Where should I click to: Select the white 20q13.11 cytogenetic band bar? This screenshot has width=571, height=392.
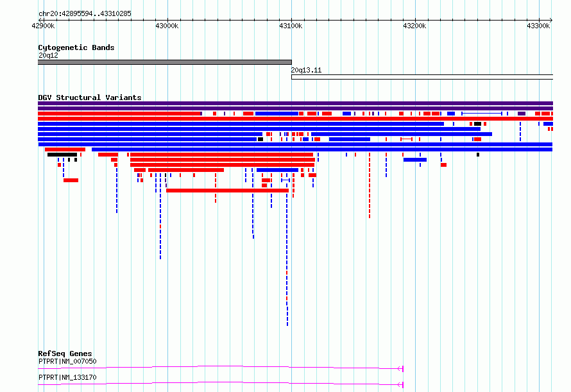click(422, 77)
